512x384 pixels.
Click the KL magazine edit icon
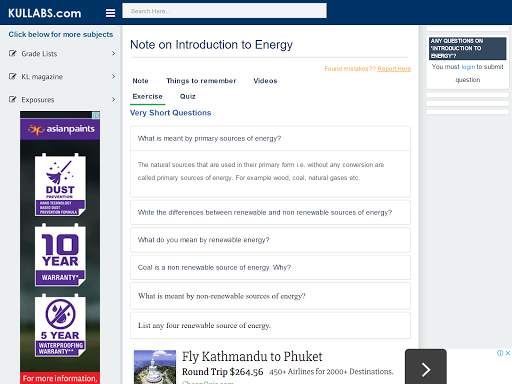click(x=13, y=76)
